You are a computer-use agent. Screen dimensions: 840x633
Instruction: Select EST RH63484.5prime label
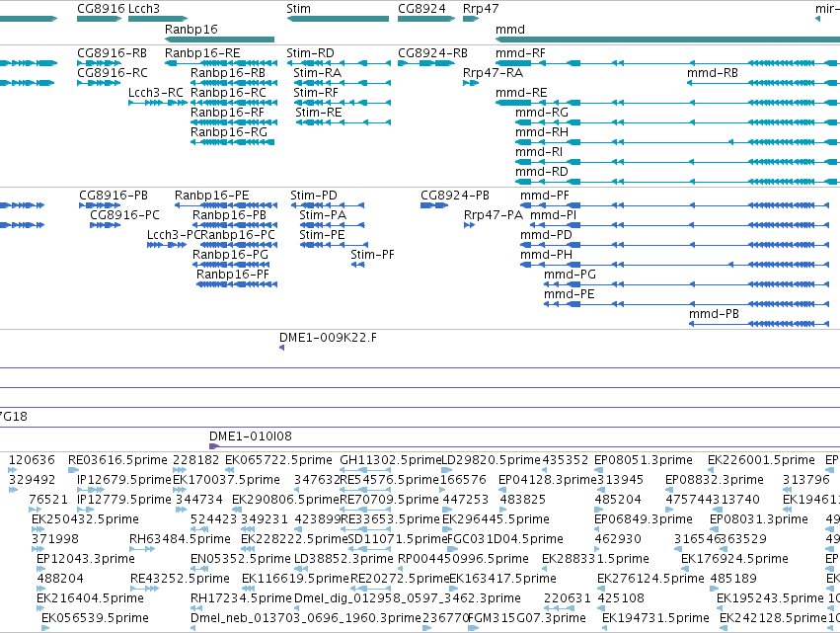180,539
